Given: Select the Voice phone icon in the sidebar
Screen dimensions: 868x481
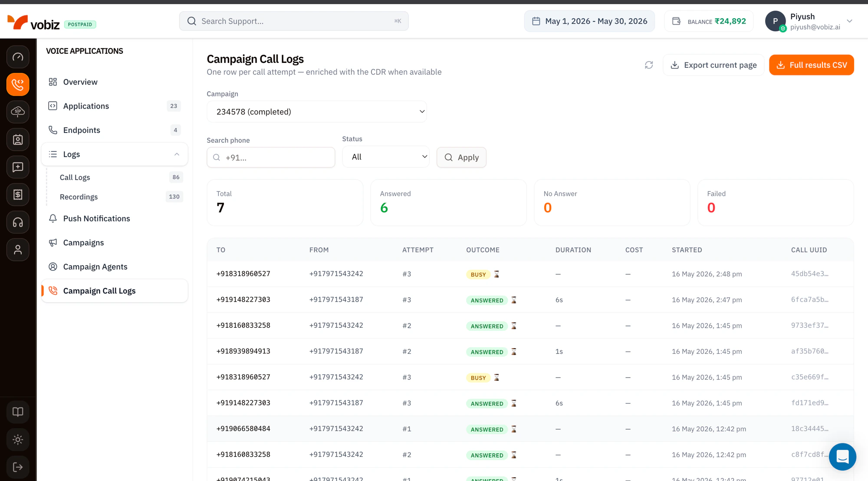Looking at the screenshot, I should (x=18, y=84).
